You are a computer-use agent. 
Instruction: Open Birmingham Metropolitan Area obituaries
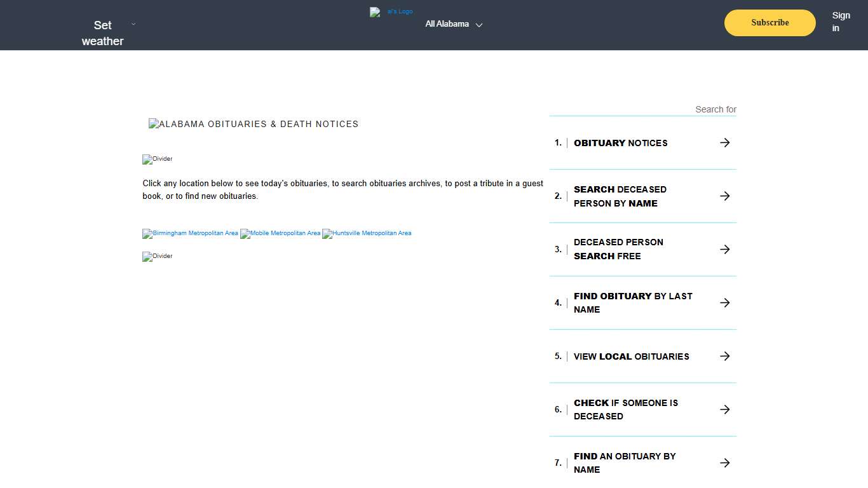(x=190, y=233)
